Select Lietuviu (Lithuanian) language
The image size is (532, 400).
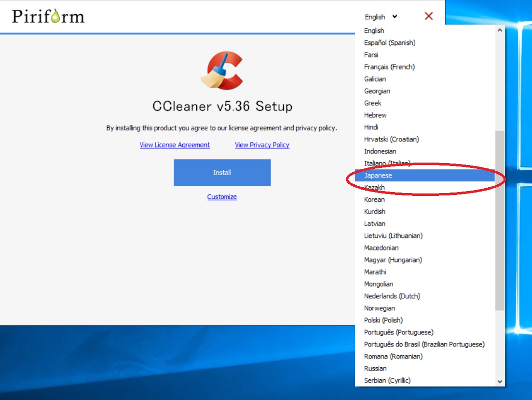pos(425,235)
